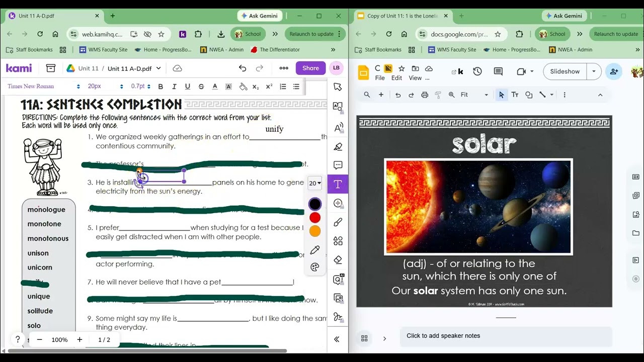Viewport: 644px width, 362px height.
Task: Click the Kami Share button
Action: 310,68
